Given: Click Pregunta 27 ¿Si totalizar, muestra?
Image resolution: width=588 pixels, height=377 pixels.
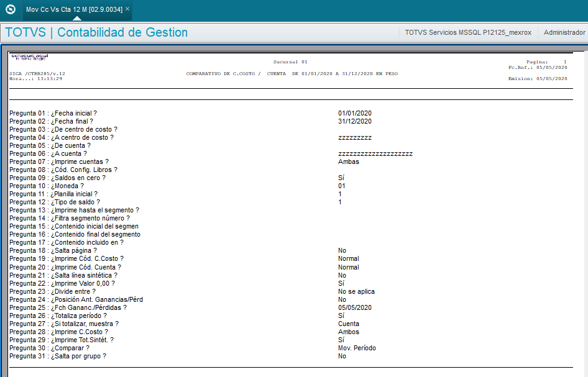Looking at the screenshot, I should tap(64, 324).
